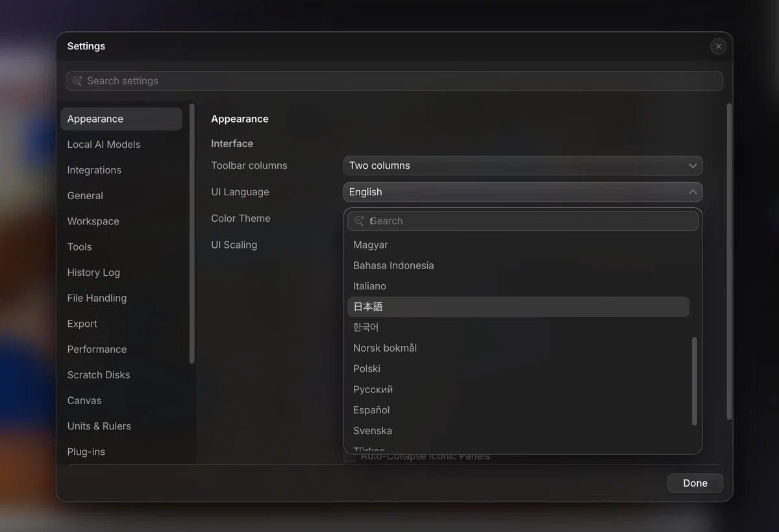Select the Canvas category

coord(121,400)
